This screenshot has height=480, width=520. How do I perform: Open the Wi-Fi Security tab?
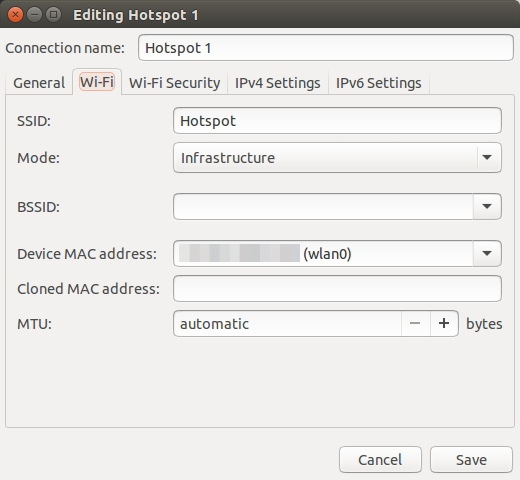(175, 83)
